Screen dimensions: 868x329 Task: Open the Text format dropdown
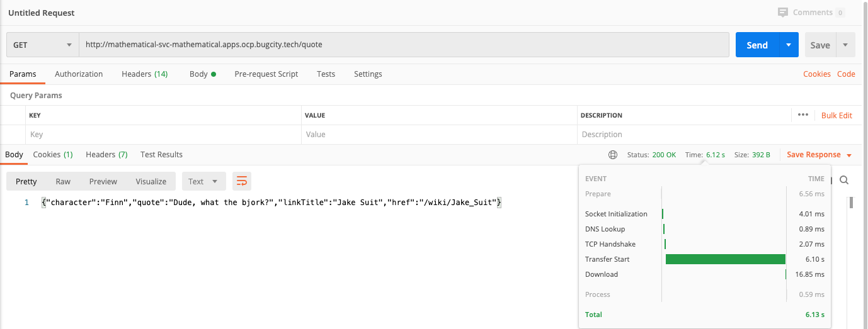(203, 181)
